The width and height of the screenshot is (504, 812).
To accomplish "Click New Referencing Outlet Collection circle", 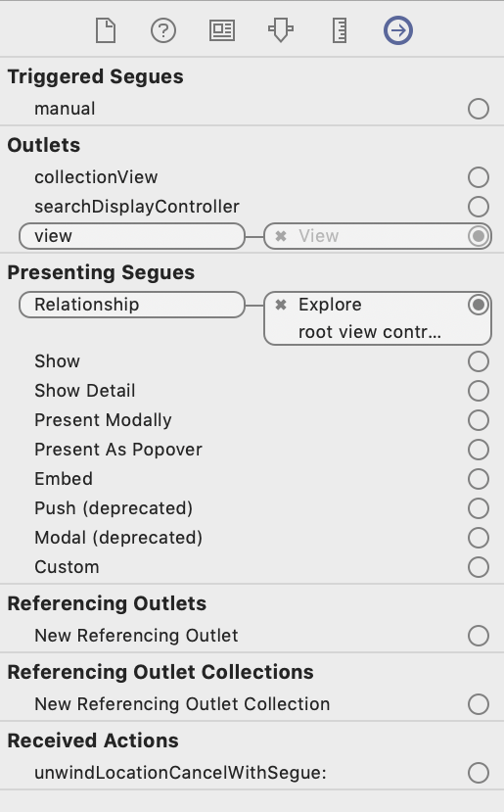I will pos(479,704).
